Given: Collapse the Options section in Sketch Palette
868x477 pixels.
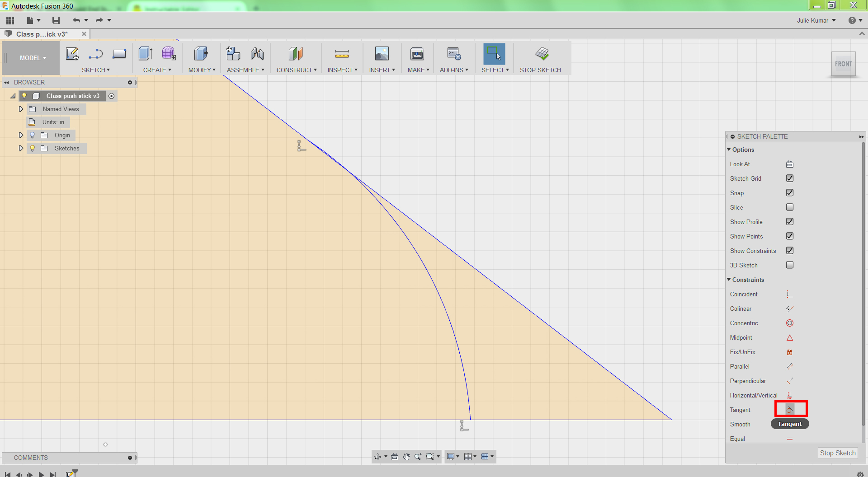Looking at the screenshot, I should click(729, 150).
